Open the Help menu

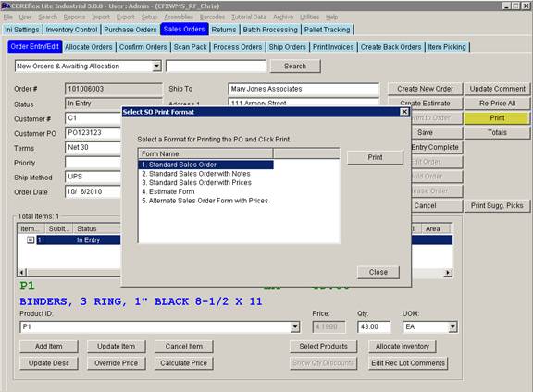coord(331,17)
